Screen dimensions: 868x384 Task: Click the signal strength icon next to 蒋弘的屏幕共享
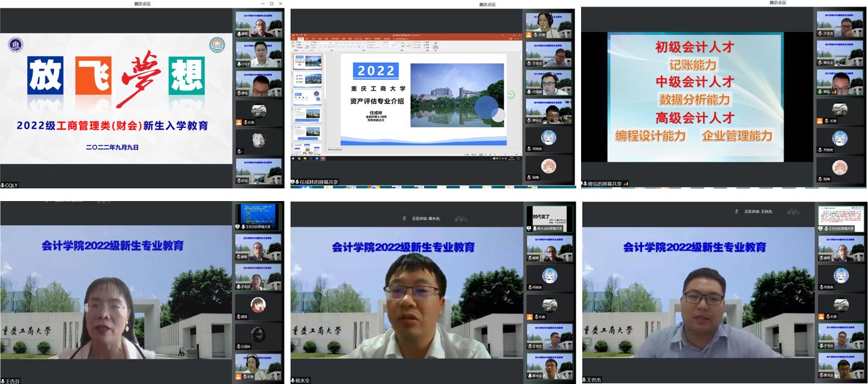(x=625, y=184)
